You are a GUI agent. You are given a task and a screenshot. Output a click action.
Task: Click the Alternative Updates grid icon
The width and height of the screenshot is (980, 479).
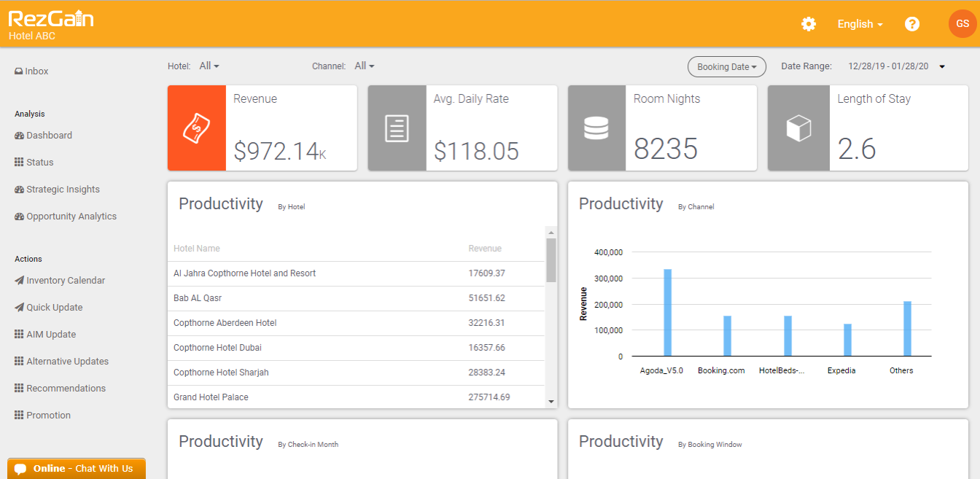pyautogui.click(x=19, y=362)
